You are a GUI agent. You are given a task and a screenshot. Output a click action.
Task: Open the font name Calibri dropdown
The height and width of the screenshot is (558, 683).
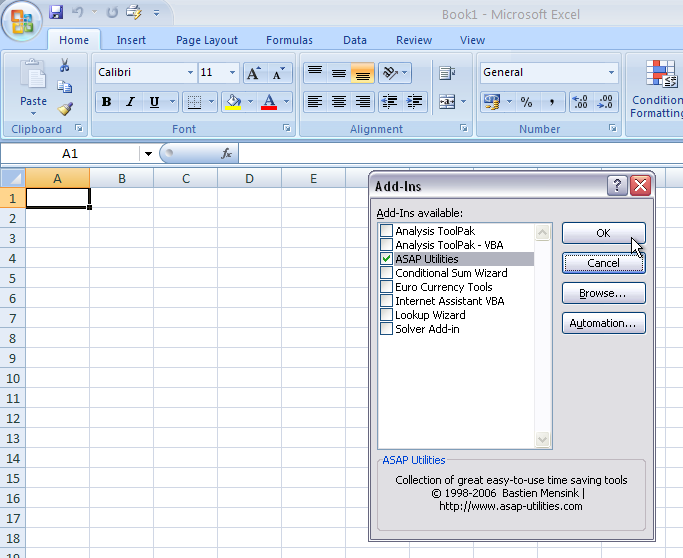(190, 72)
